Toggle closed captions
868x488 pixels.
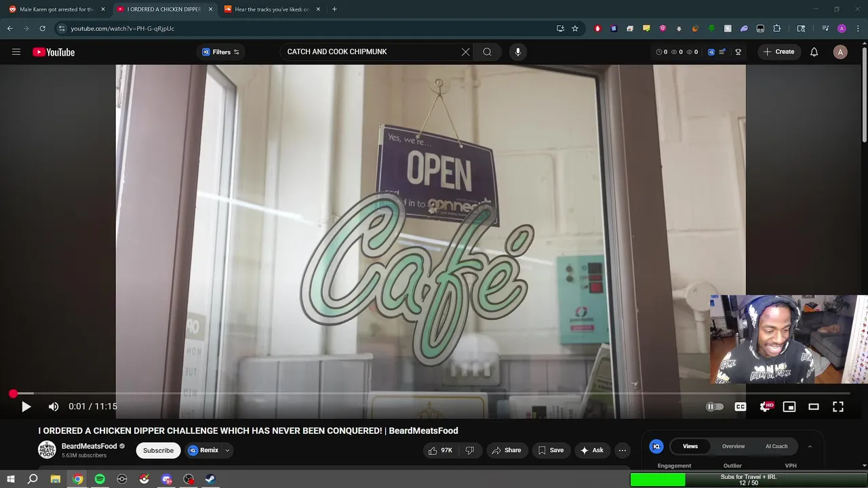tap(741, 407)
